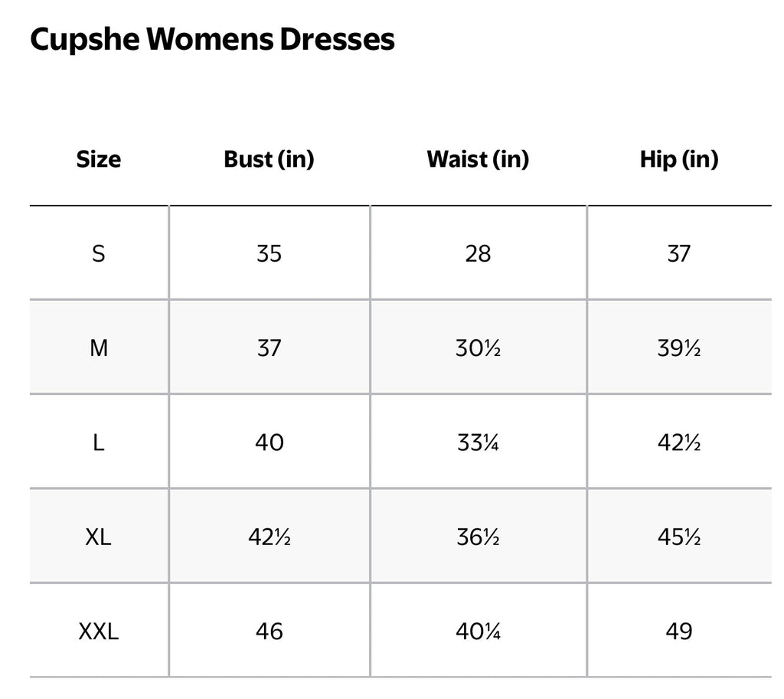Click hip value 39½ for size M

coord(679,348)
